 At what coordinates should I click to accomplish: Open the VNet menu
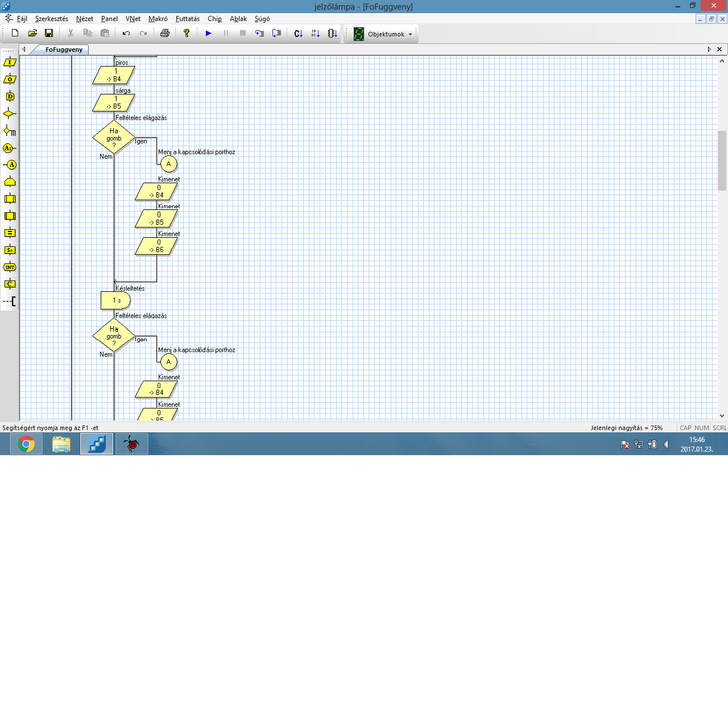coord(133,19)
